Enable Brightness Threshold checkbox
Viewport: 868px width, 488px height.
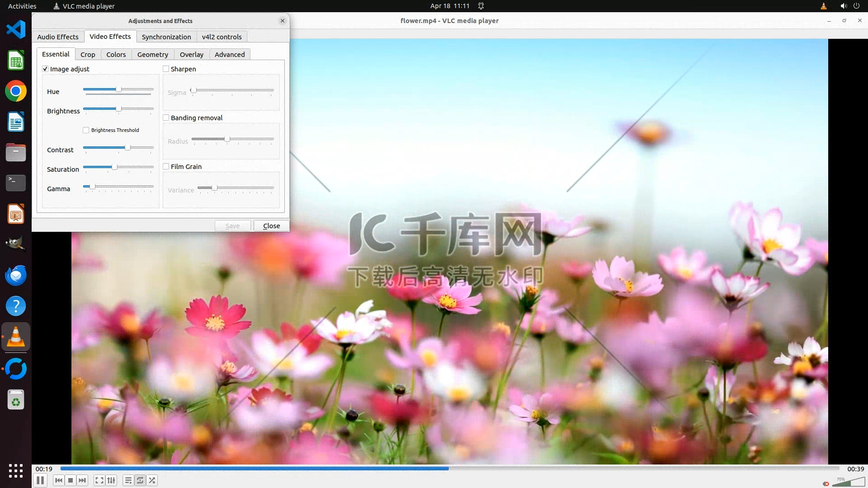pyautogui.click(x=86, y=130)
